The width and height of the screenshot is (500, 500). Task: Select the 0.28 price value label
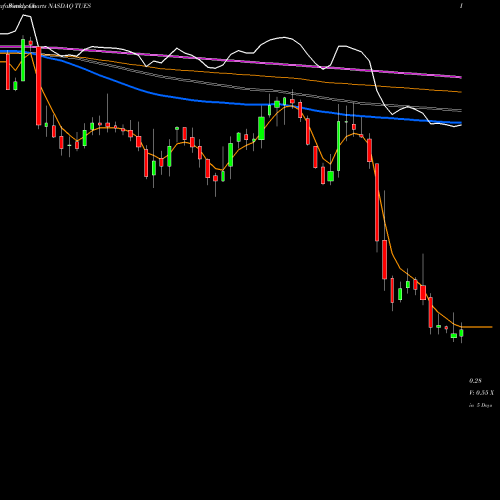pos(475,381)
